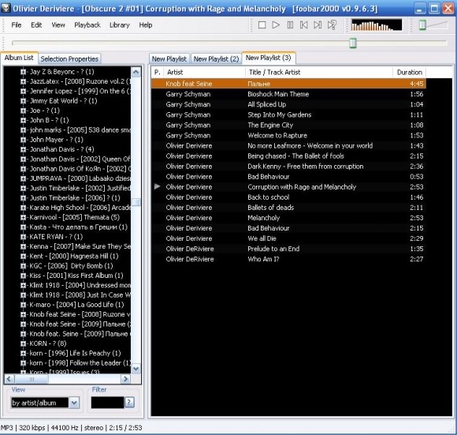Select 'Dark Kenny - Free them from corruption'
Viewport: 457px width, 435px height.
[x=289, y=166]
